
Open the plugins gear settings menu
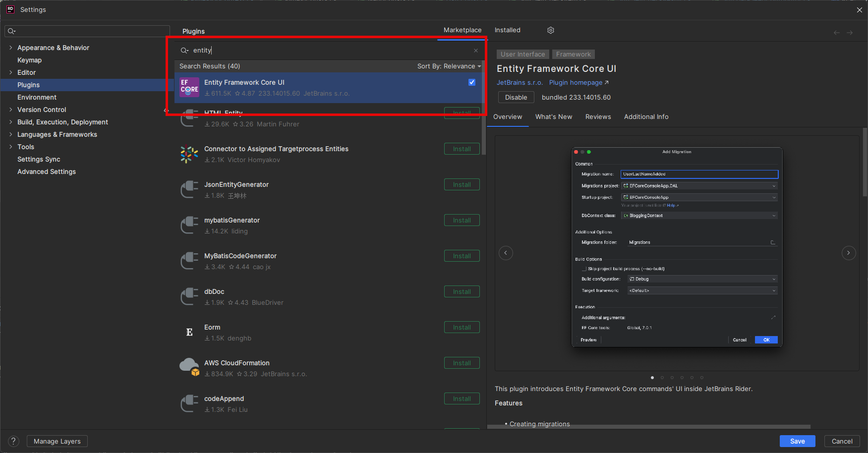point(551,30)
